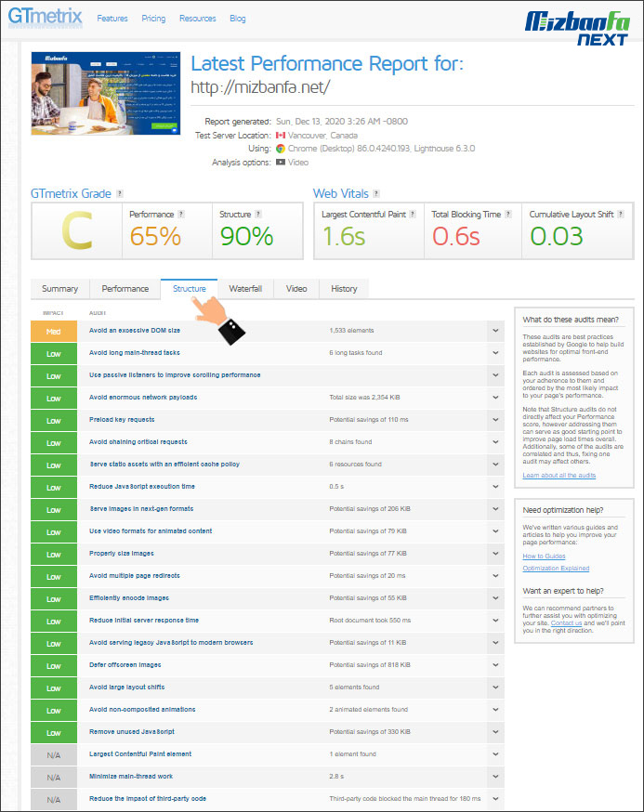Open the mizbanfa.net site screenshot thumbnail
This screenshot has width=644, height=812.
[x=106, y=93]
